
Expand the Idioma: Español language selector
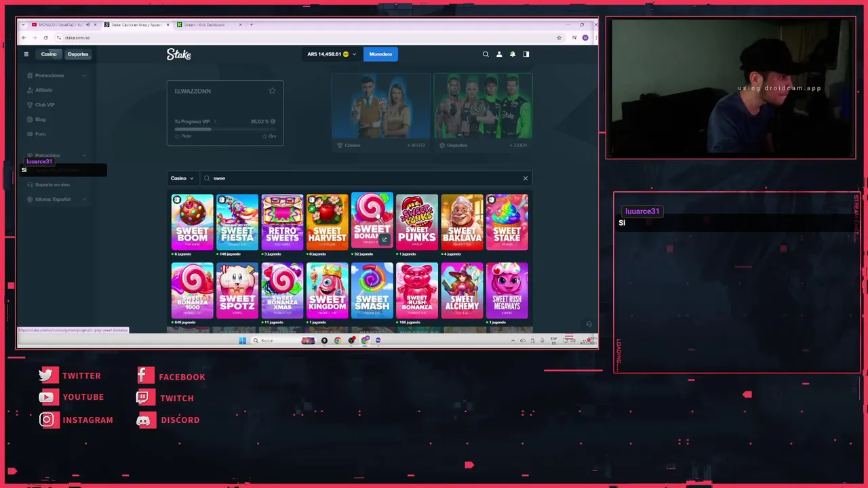[84, 199]
